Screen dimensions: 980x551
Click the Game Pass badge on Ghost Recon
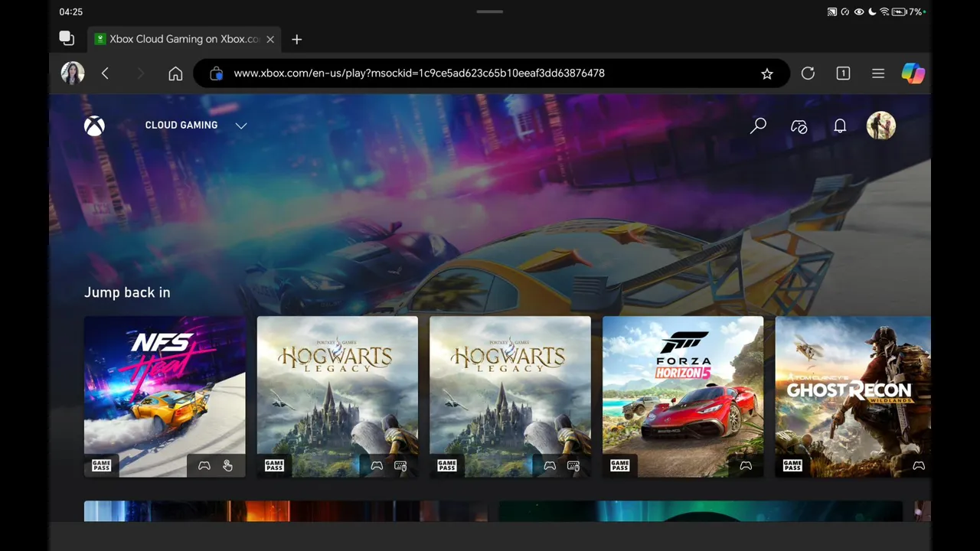[x=792, y=465]
